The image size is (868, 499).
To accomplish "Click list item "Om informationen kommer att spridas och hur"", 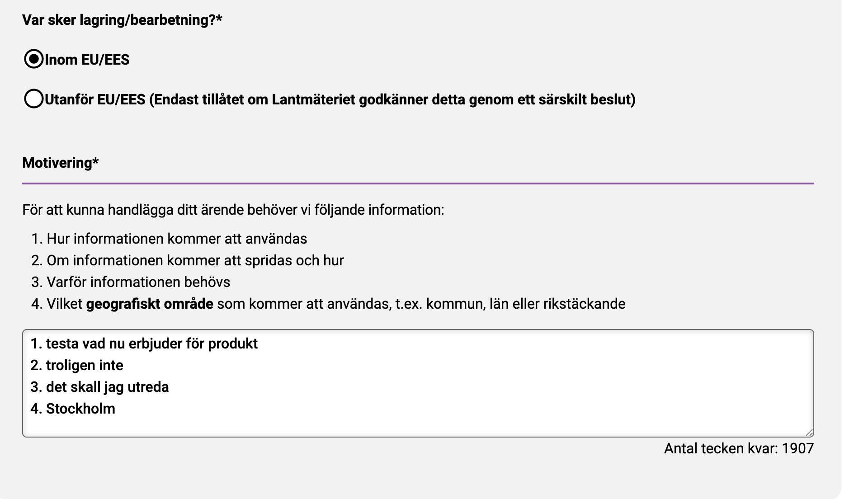I will tap(195, 261).
